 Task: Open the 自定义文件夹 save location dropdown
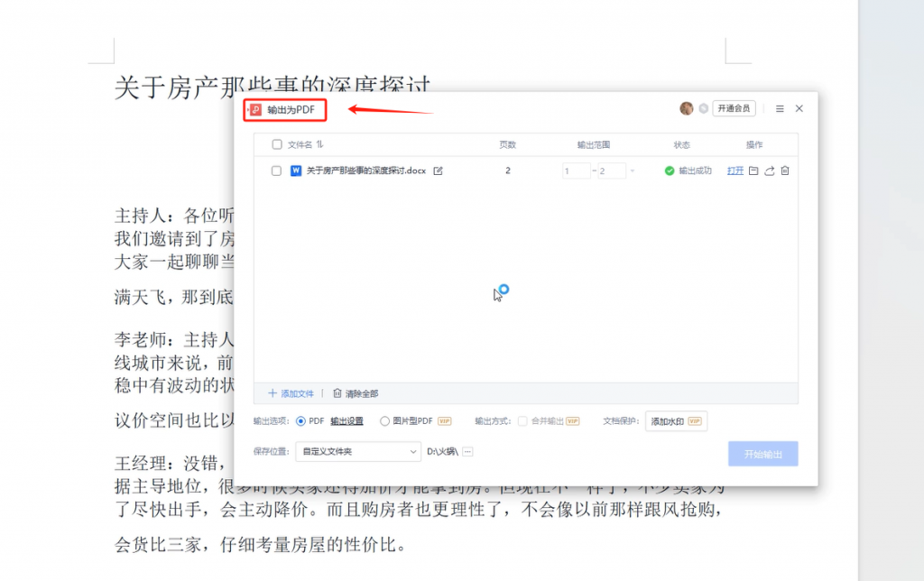[358, 452]
